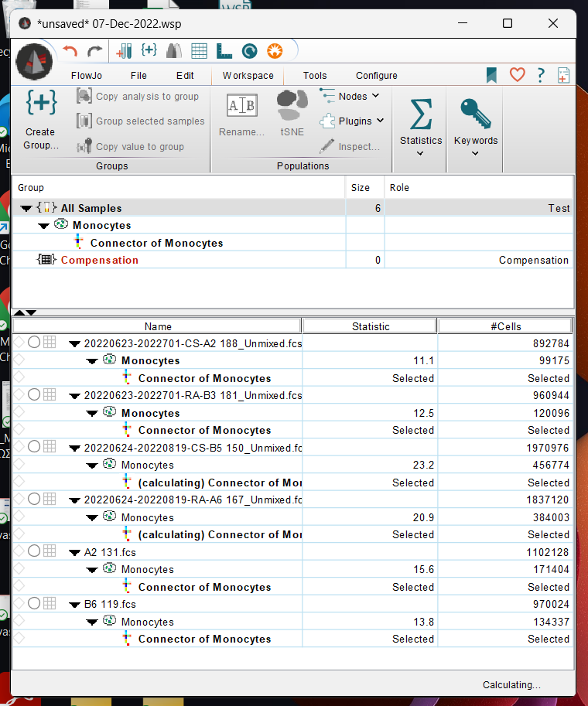Viewport: 588px width, 706px height.
Task: Open the File tab
Action: tap(138, 76)
